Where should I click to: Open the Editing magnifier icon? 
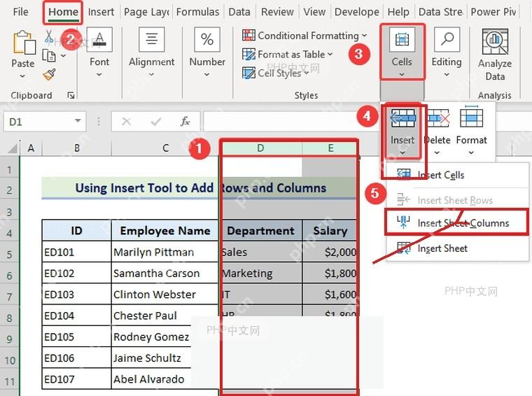click(x=447, y=40)
